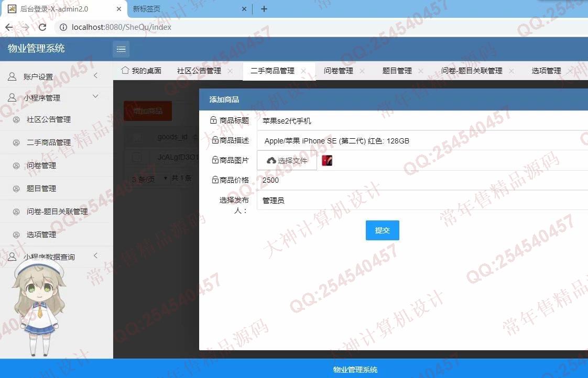The height and width of the screenshot is (378, 588).
Task: Open the 3 条/页 page size dropdown
Action: click(x=149, y=179)
